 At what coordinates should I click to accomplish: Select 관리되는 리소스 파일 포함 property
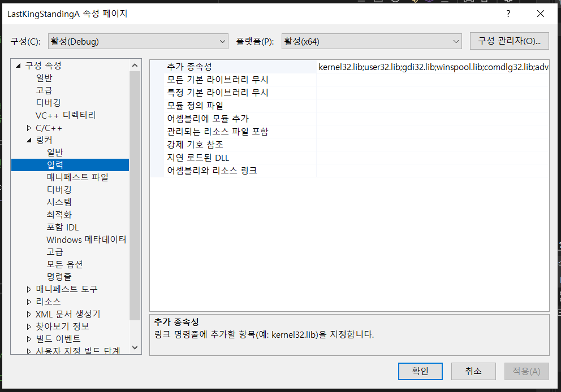pyautogui.click(x=218, y=132)
